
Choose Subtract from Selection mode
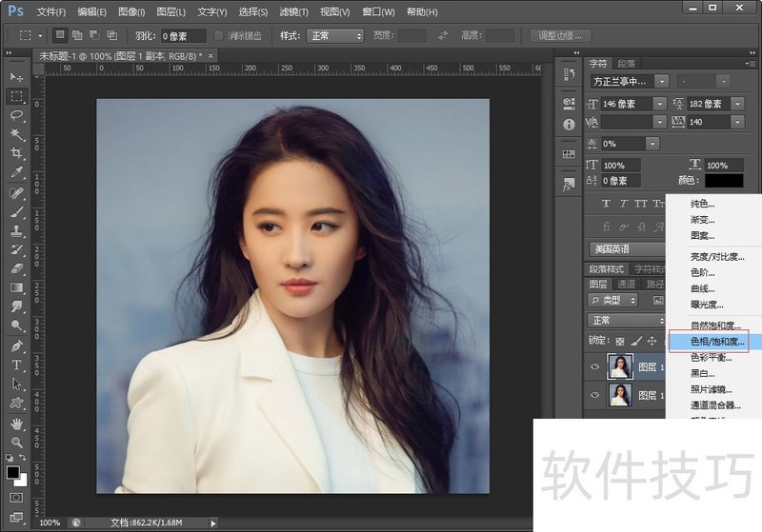(94, 35)
